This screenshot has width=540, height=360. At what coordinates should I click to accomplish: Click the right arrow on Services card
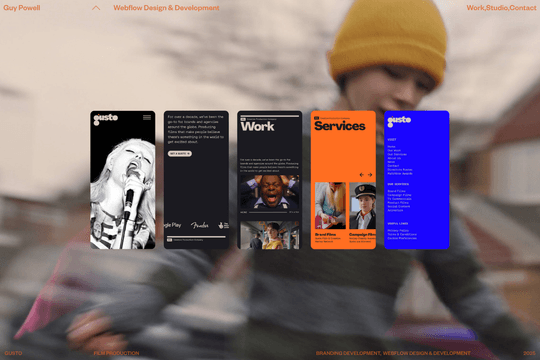[370, 175]
